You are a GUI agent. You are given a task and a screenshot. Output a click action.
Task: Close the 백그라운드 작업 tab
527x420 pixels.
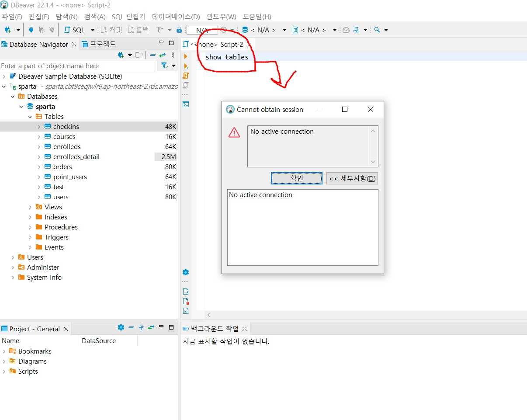tap(245, 329)
